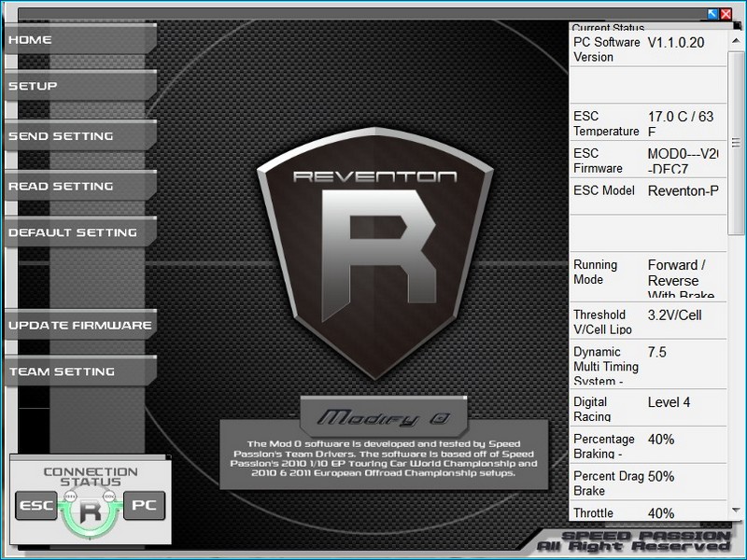Click the status panel scroll up arrow
The width and height of the screenshot is (747, 560).
[x=736, y=40]
